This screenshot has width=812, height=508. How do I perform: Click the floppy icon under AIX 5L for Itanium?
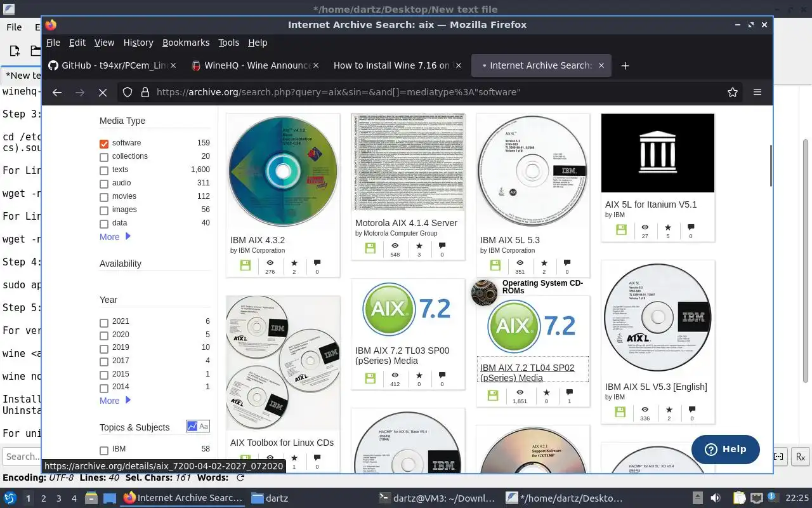pos(620,230)
